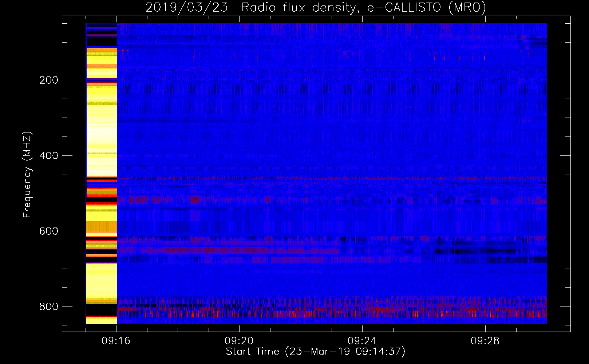The image size is (589, 364).
Task: Click the 09:20 time tick label
Action: tap(239, 341)
